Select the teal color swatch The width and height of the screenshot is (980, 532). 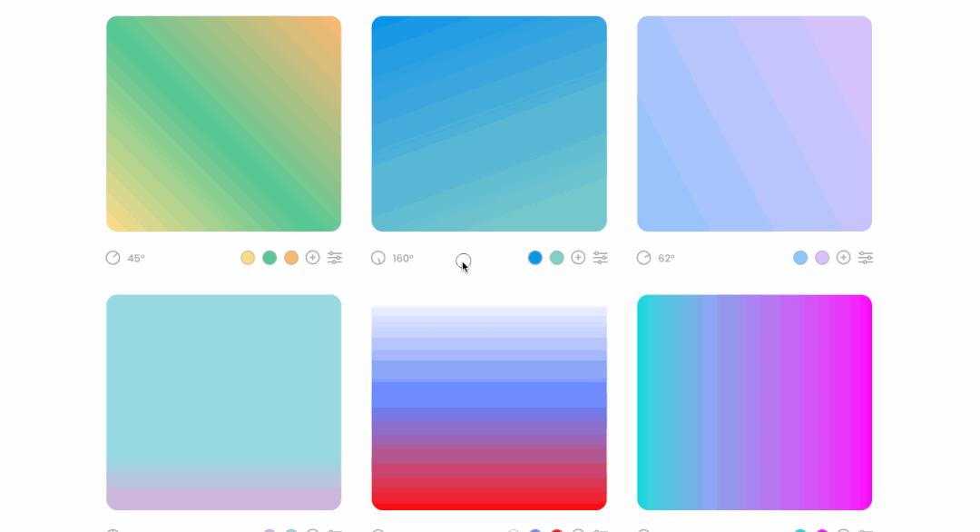pyautogui.click(x=557, y=258)
